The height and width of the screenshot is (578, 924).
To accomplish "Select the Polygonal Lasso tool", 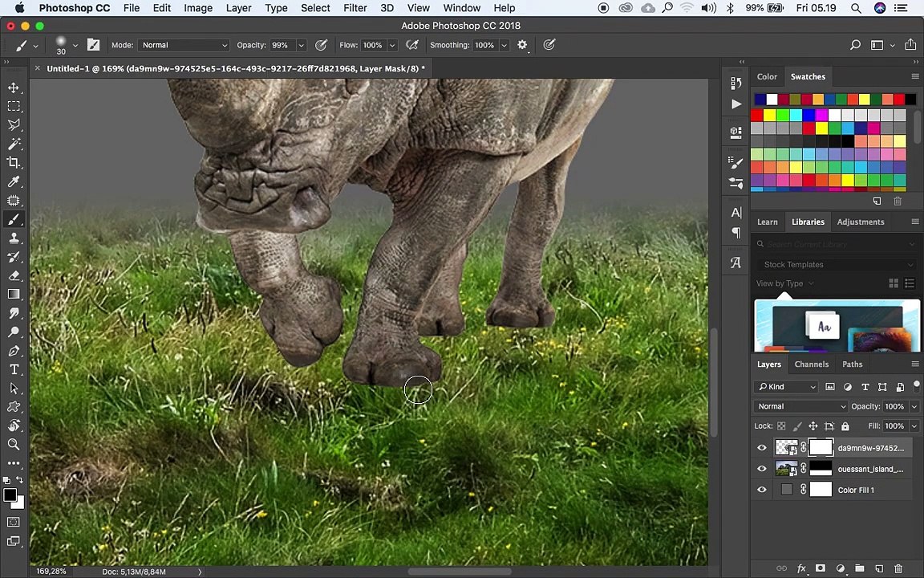I will point(14,125).
